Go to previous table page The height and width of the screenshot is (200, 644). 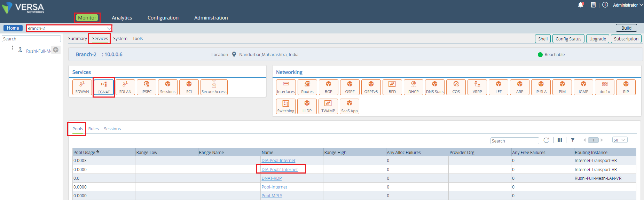click(584, 140)
